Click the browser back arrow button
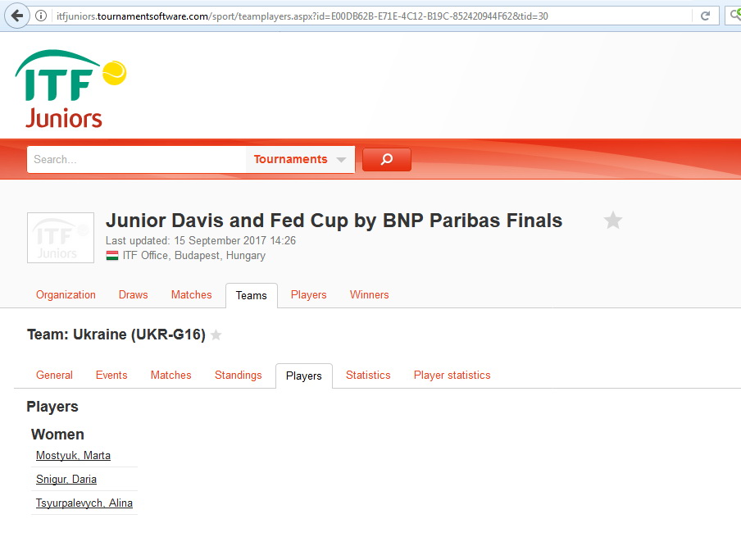741x560 pixels. click(x=17, y=16)
